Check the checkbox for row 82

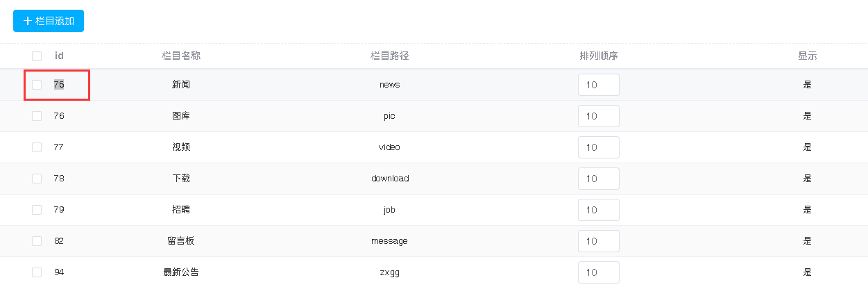(x=37, y=241)
